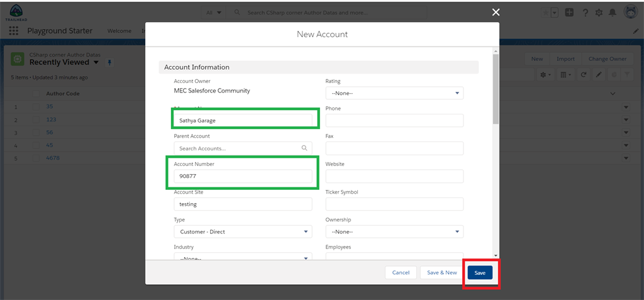Show charts panel icon

(x=614, y=75)
